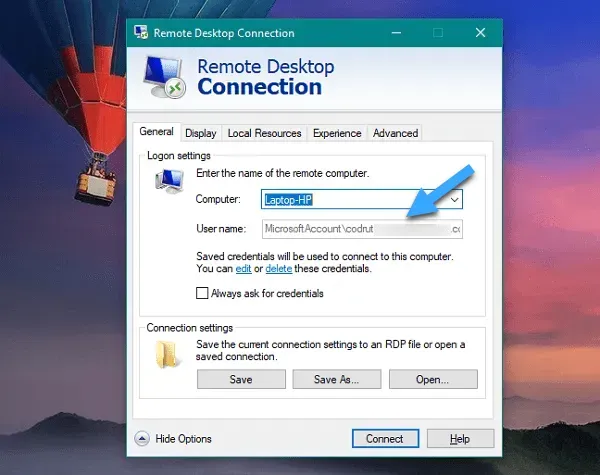Click the Open... button

433,379
